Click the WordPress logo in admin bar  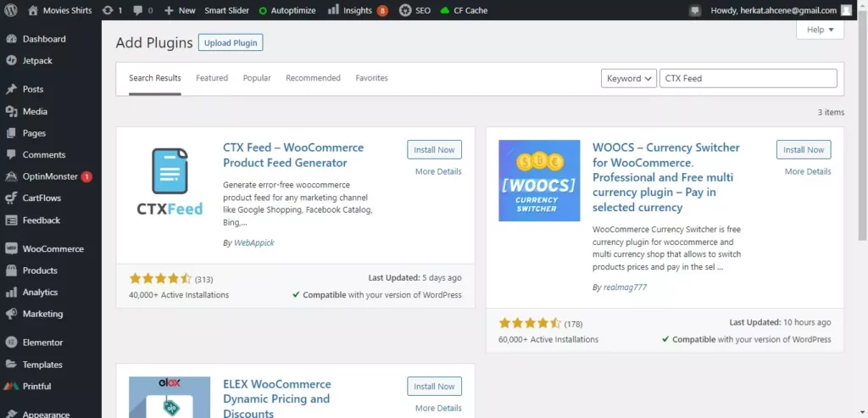tap(12, 10)
